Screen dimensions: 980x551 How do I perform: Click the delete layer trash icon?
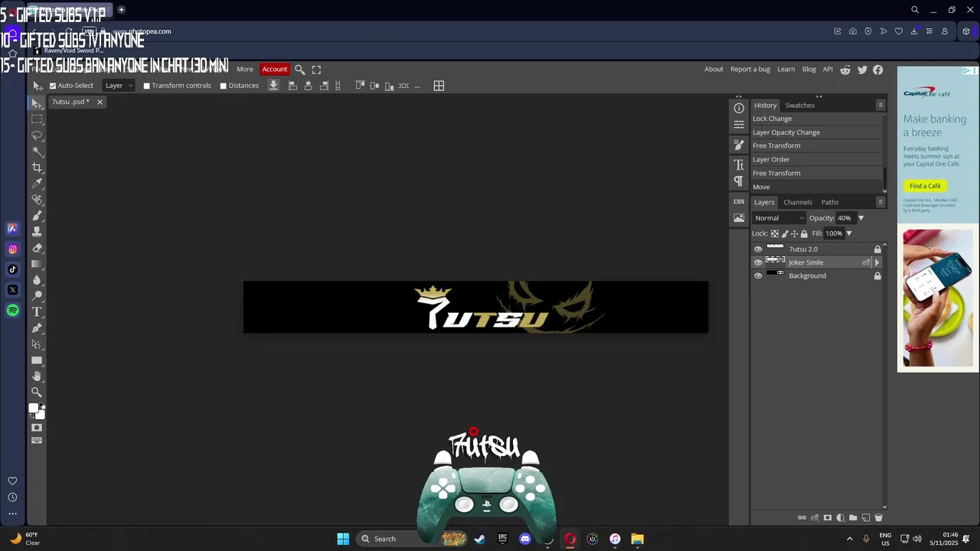coord(879,518)
